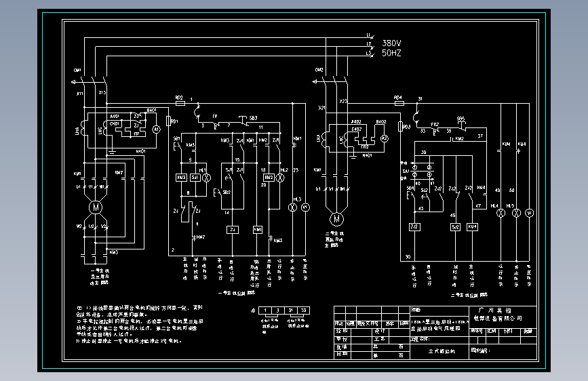This screenshot has height=381, width=588.
Task: Click the HL3 indicator lamp label
Action: [x=297, y=199]
